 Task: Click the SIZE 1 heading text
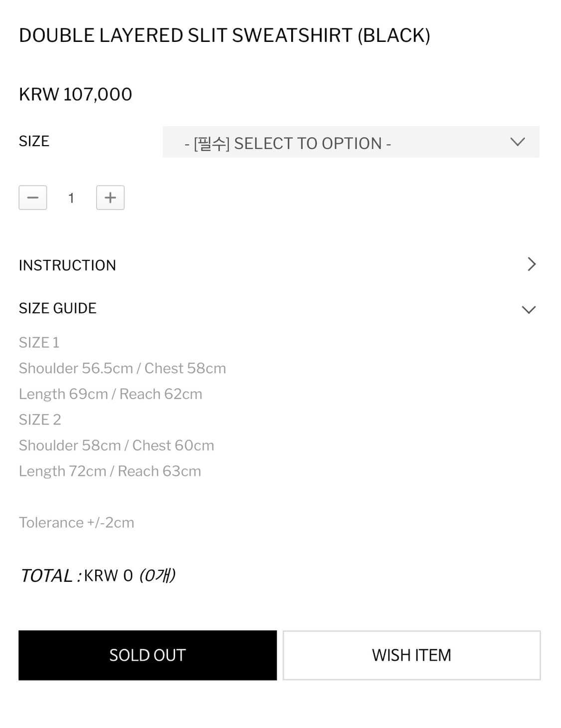tap(39, 342)
